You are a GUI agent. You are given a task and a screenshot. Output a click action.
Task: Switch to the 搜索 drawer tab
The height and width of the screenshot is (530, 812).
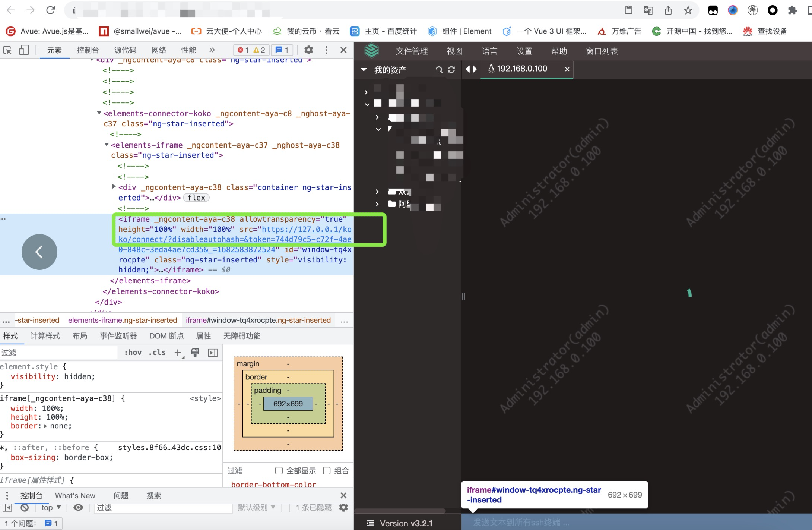point(154,496)
